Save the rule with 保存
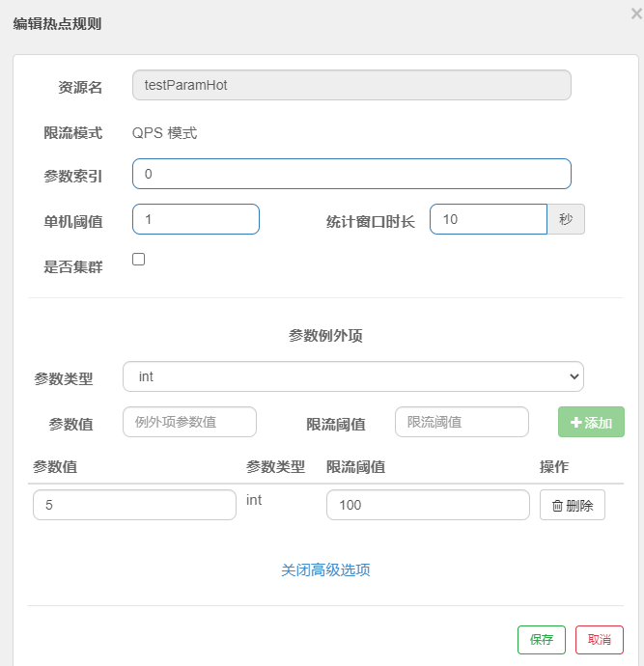 [542, 640]
